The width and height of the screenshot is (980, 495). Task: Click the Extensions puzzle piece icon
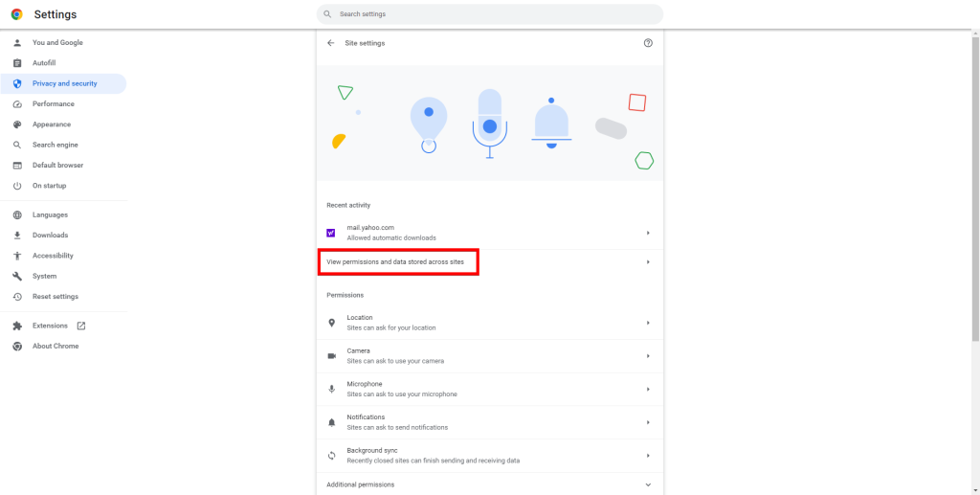(x=17, y=326)
